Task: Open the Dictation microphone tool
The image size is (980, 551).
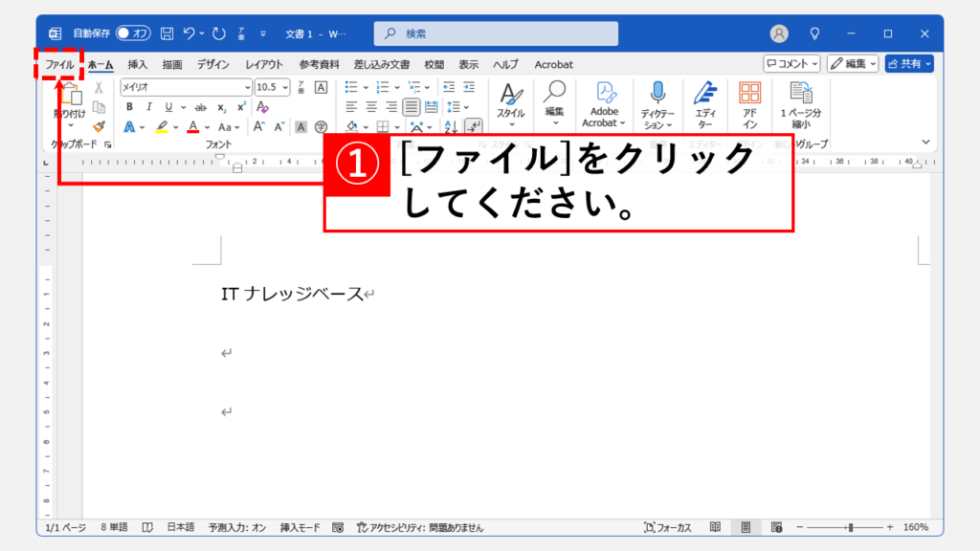Action: coord(657,93)
